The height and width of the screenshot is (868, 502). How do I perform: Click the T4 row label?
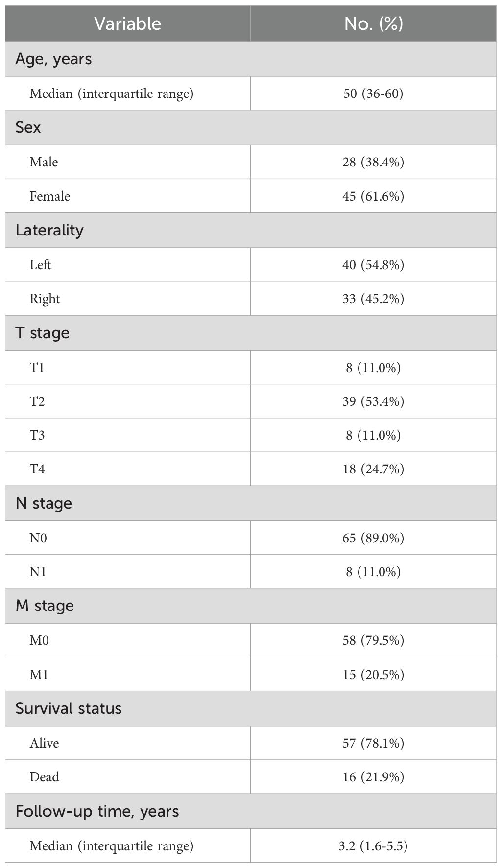point(37,469)
